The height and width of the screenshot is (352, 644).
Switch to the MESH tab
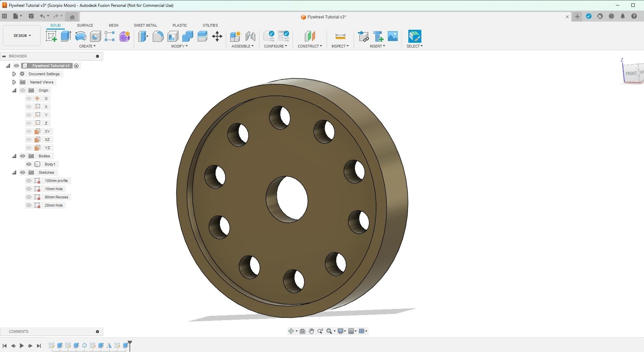pos(113,25)
